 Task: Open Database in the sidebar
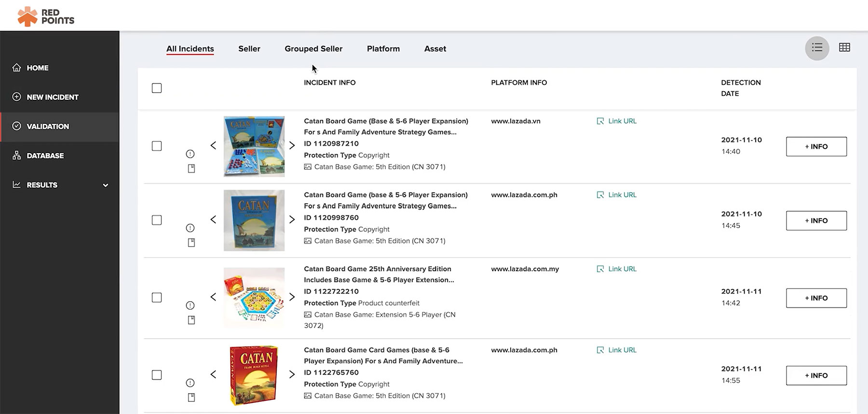(59, 155)
